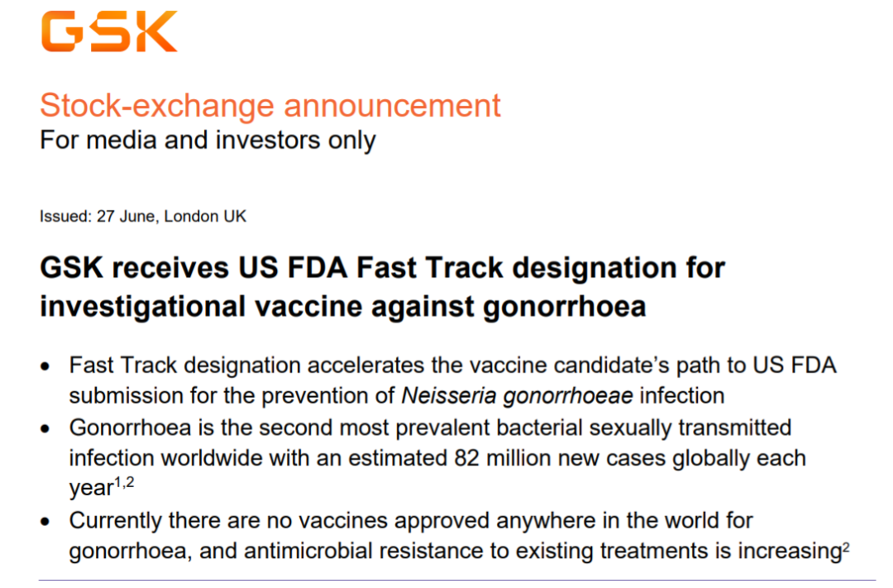Click the horizontal divider line below bullets

pos(445,580)
